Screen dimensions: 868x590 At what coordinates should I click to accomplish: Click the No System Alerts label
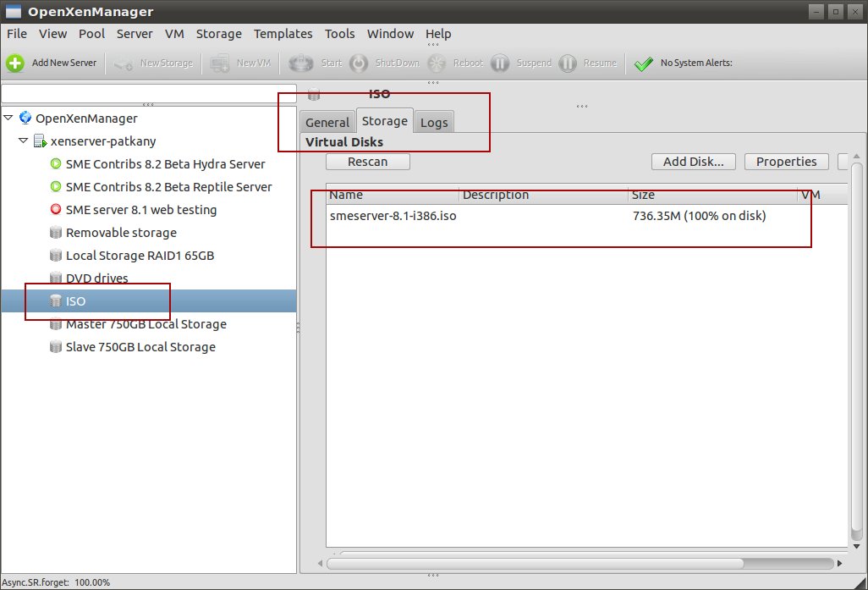click(x=696, y=63)
